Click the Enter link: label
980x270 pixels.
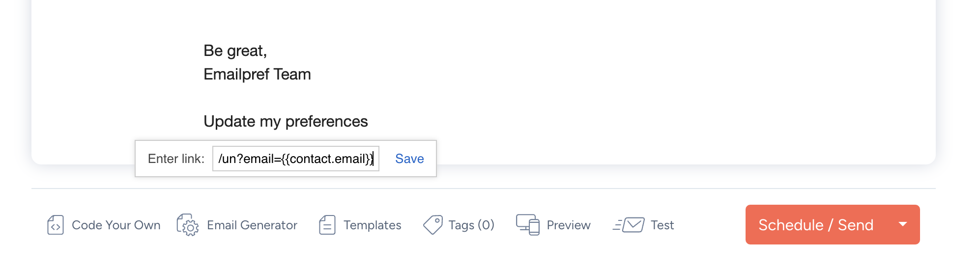point(176,159)
